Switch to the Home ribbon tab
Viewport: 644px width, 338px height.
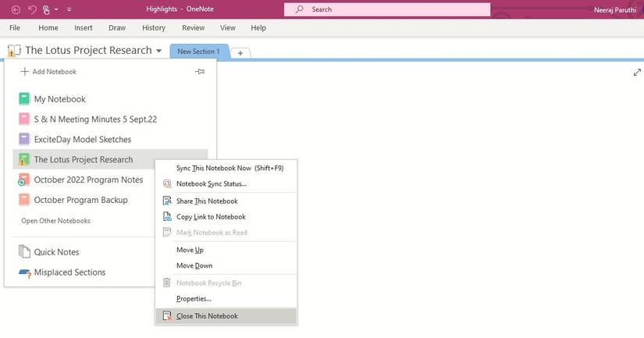48,27
